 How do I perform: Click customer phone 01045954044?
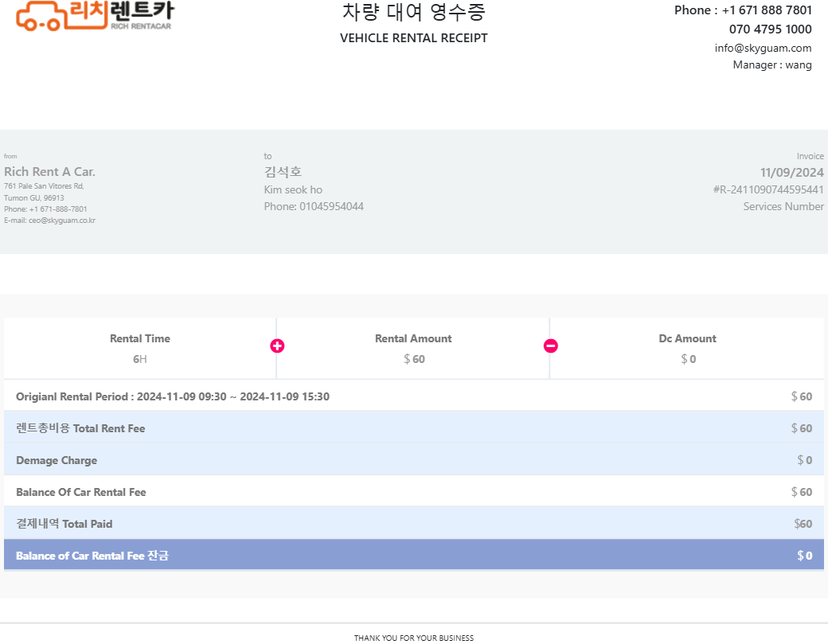314,206
